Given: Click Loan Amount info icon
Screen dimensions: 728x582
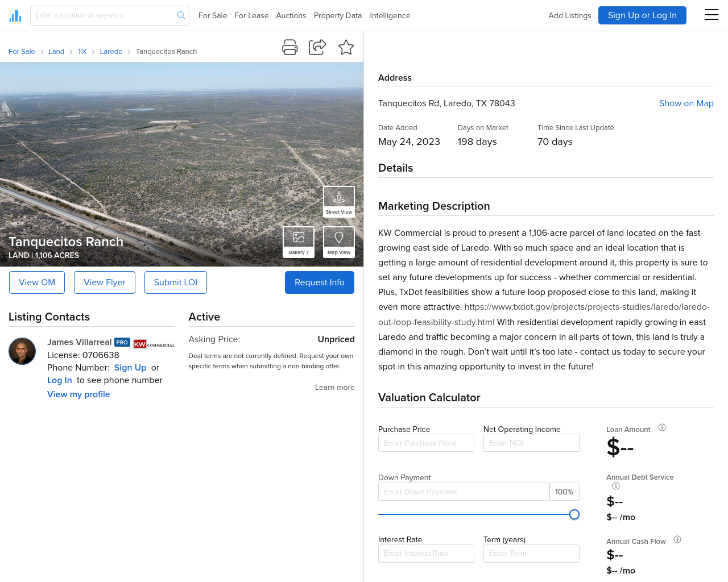Looking at the screenshot, I should point(662,427).
